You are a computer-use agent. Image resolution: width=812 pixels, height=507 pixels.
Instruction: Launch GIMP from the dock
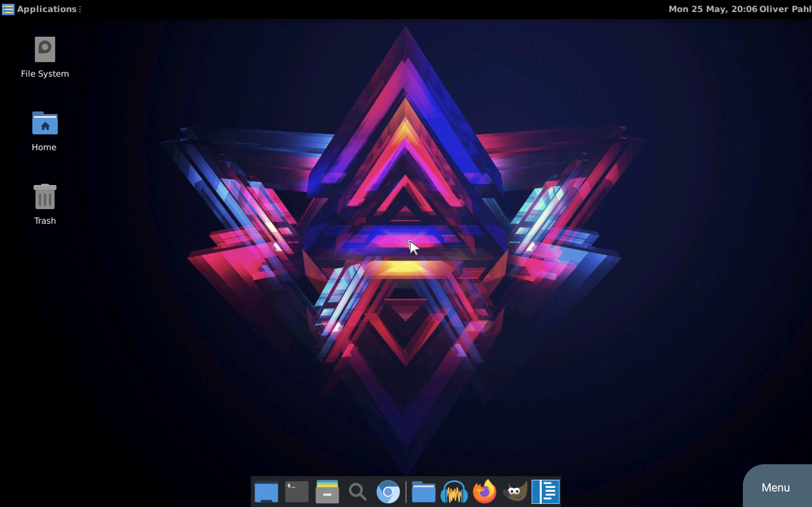515,491
